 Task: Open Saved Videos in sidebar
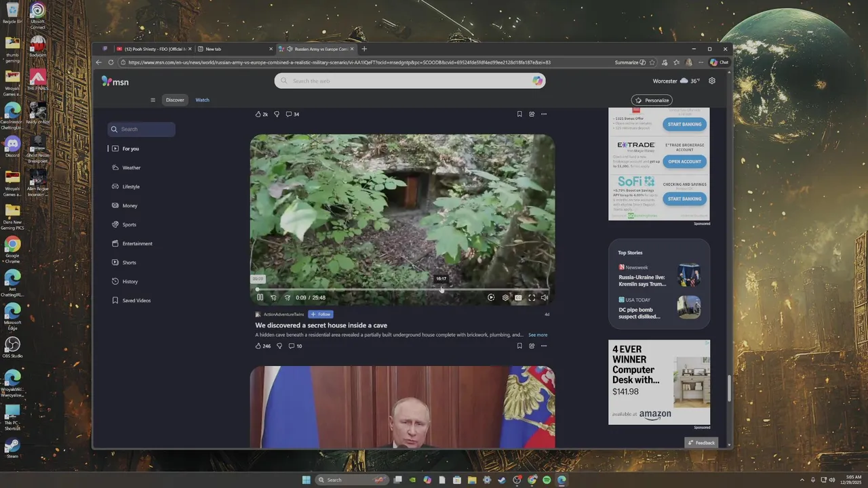coord(136,300)
